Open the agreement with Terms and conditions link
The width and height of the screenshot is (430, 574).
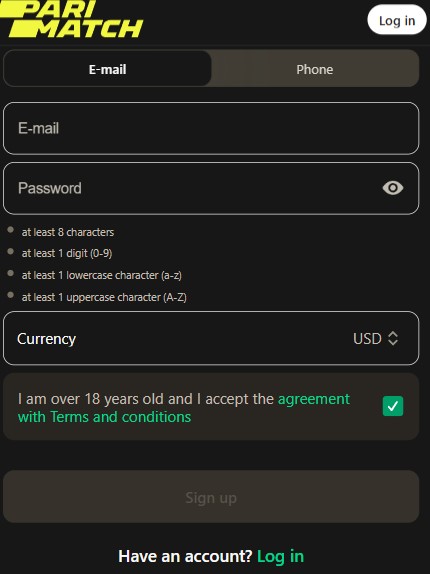pyautogui.click(x=184, y=408)
